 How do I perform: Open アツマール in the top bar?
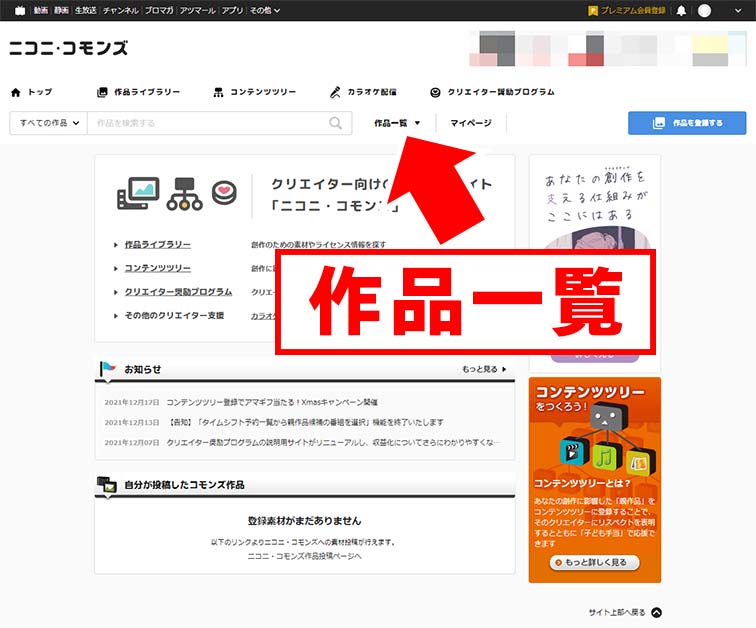[197, 10]
